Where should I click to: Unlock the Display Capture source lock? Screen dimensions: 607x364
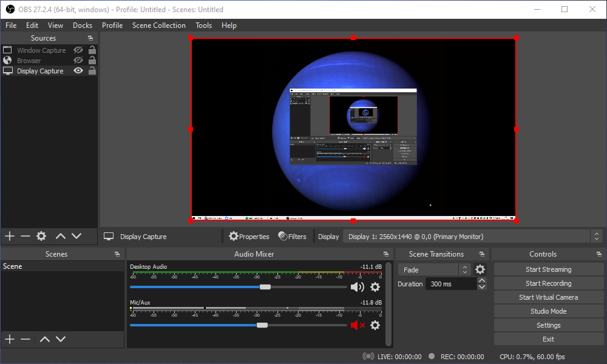click(x=92, y=71)
